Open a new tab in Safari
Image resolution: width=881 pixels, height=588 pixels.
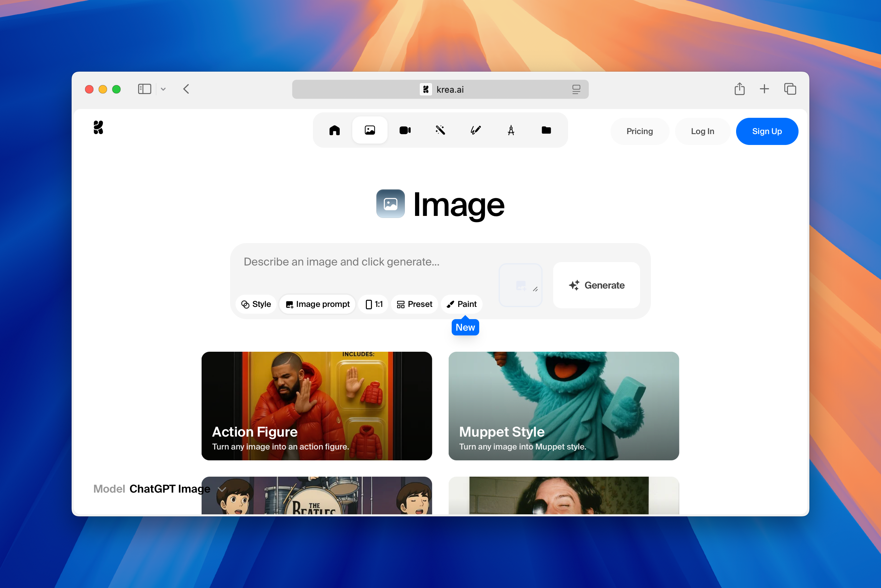(x=764, y=89)
